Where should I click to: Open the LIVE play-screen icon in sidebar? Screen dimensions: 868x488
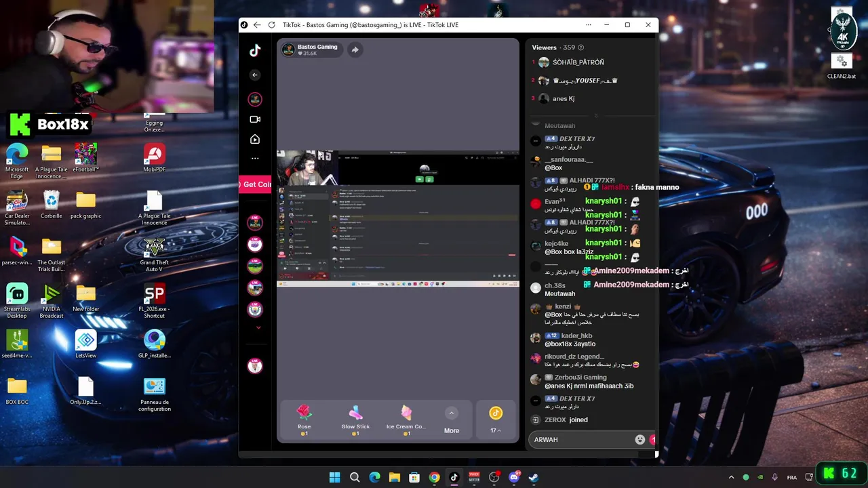click(x=255, y=139)
